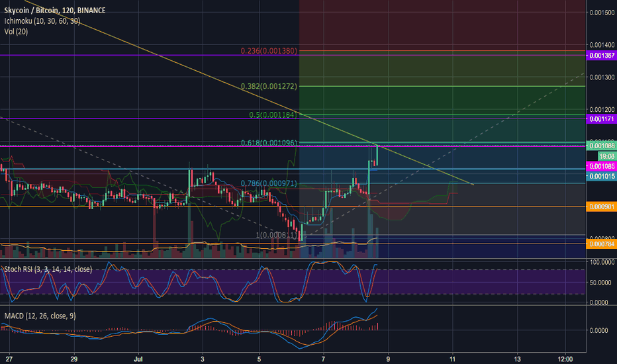Click the 29 date label on time axis
Screen dimensions: 617x364
click(74, 359)
